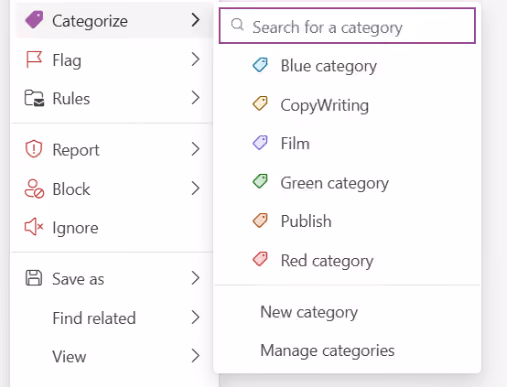
Task: Click the green tag icon
Action: (260, 182)
